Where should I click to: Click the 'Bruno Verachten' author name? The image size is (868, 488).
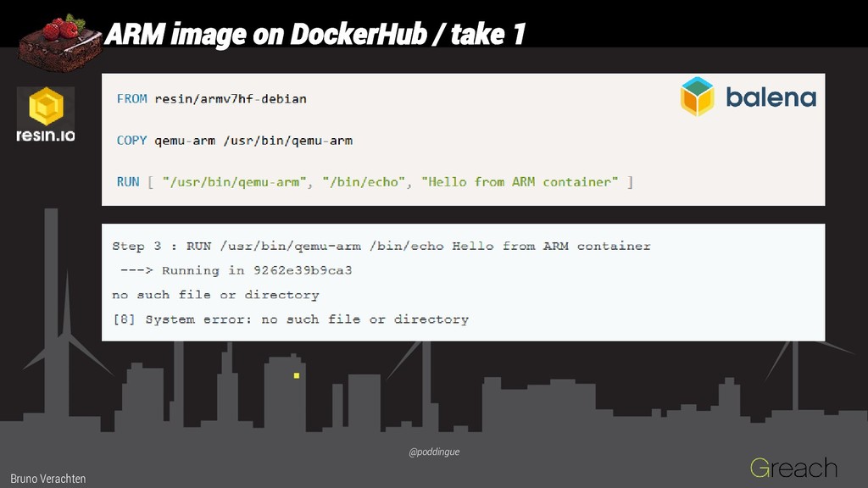pos(48,479)
